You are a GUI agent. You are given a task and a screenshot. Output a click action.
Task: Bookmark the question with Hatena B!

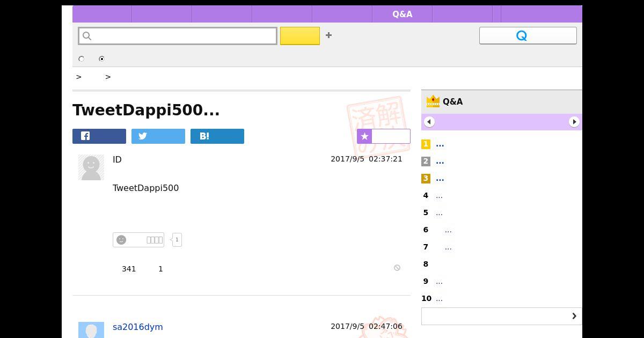[x=217, y=136]
